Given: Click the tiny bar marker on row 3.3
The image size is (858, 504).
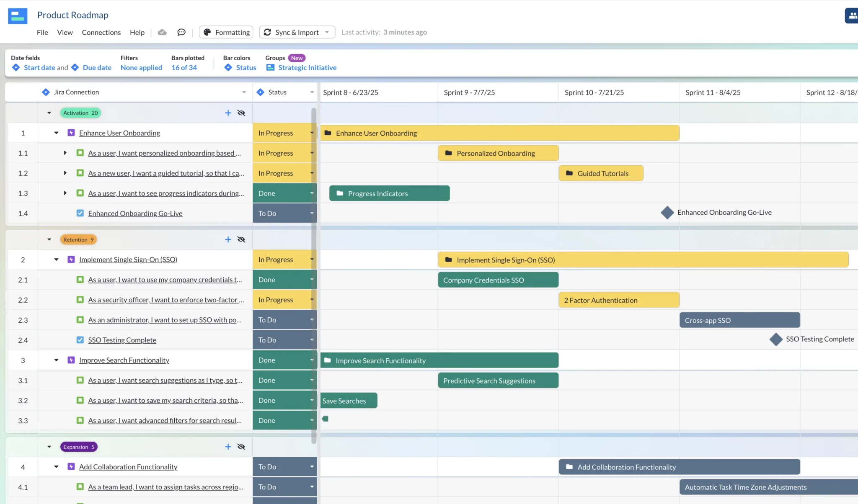Looking at the screenshot, I should click(325, 419).
